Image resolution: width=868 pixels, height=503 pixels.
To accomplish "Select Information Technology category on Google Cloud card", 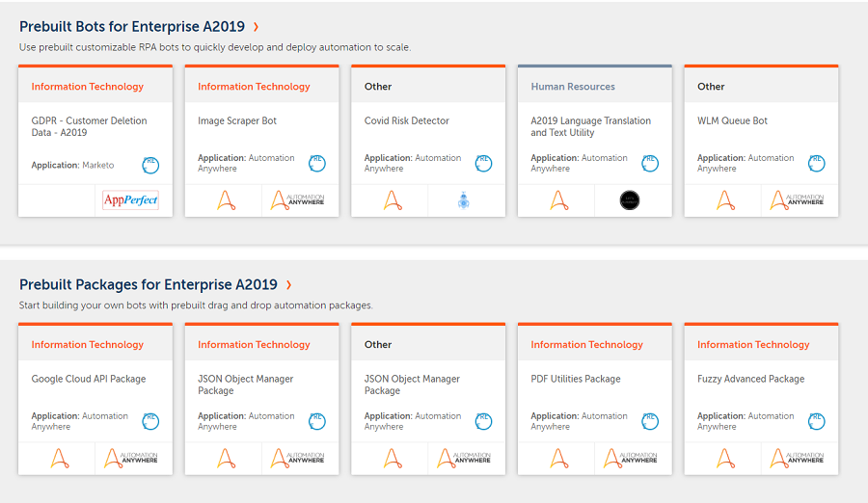I will [88, 344].
